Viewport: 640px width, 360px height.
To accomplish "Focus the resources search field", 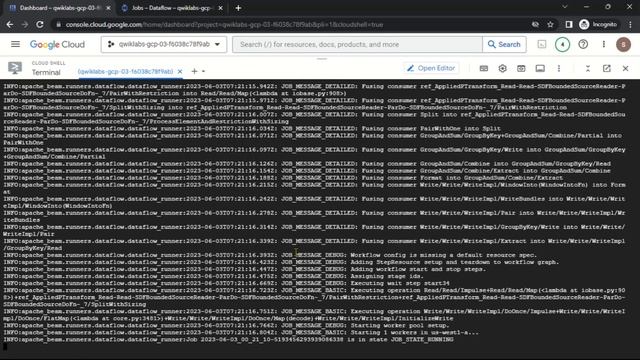I will tap(357, 44).
